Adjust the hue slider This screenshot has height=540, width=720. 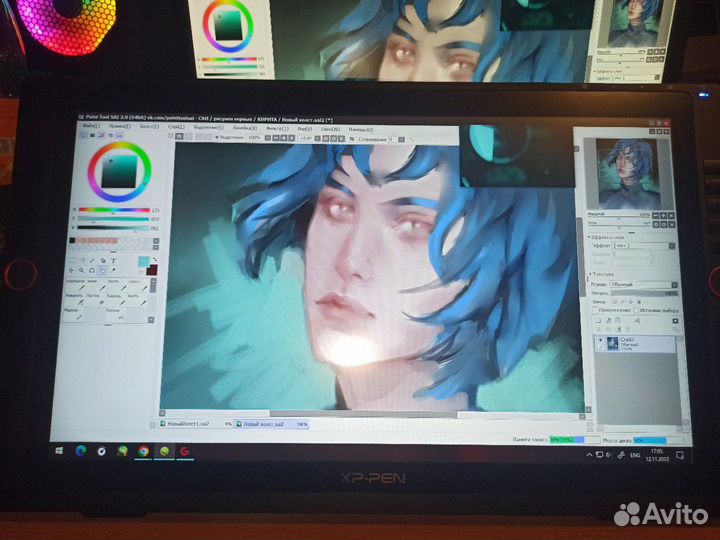tap(114, 210)
